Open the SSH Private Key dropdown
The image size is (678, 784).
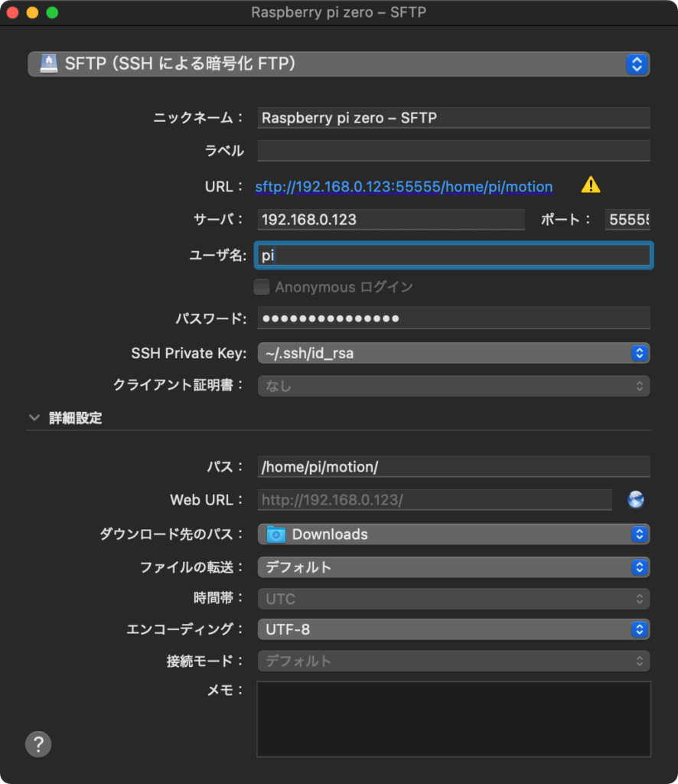pos(453,354)
